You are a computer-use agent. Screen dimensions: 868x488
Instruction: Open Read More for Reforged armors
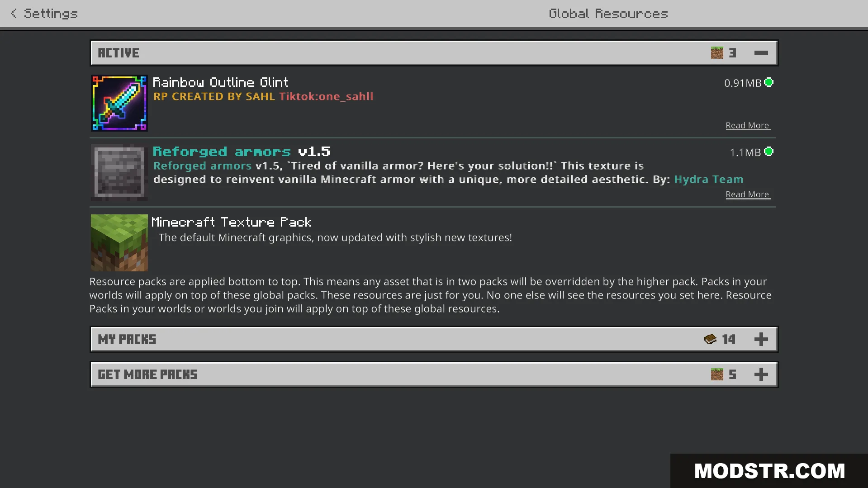point(748,194)
